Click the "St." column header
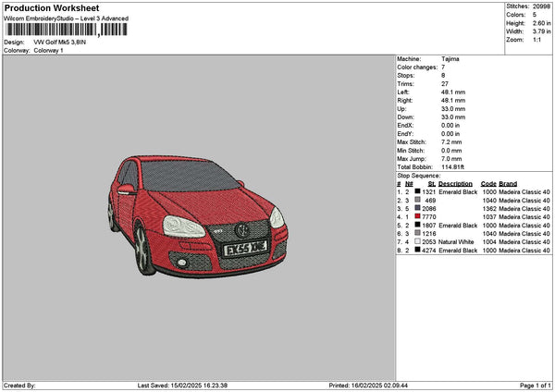Screen dimensions: 555x392 [x=432, y=184]
